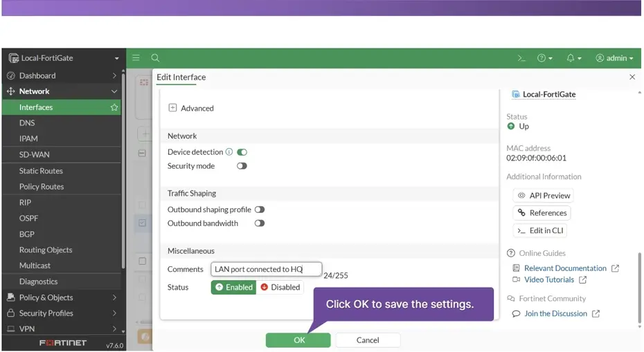Click the sidebar vertical scrollbar

(x=123, y=172)
